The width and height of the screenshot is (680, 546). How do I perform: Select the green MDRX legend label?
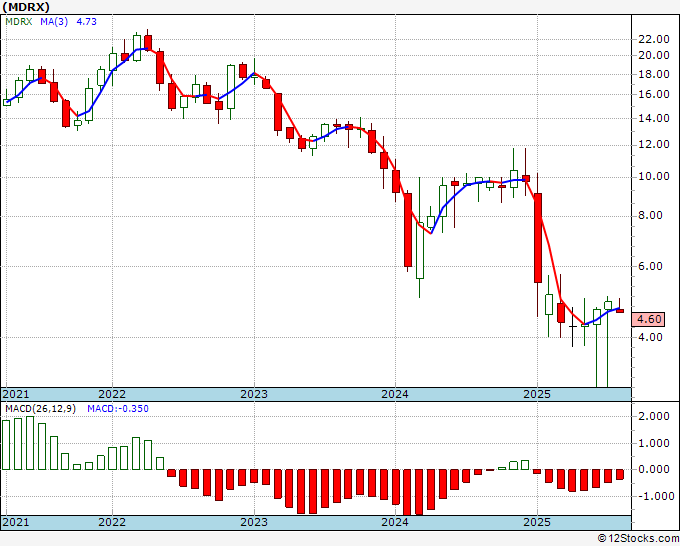click(x=19, y=22)
